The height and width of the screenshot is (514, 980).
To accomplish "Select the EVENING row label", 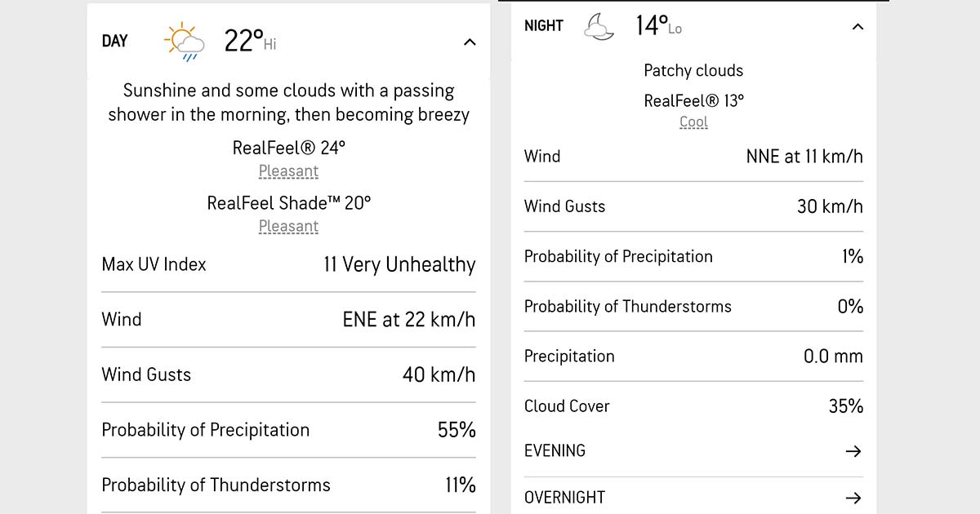I will pos(555,450).
